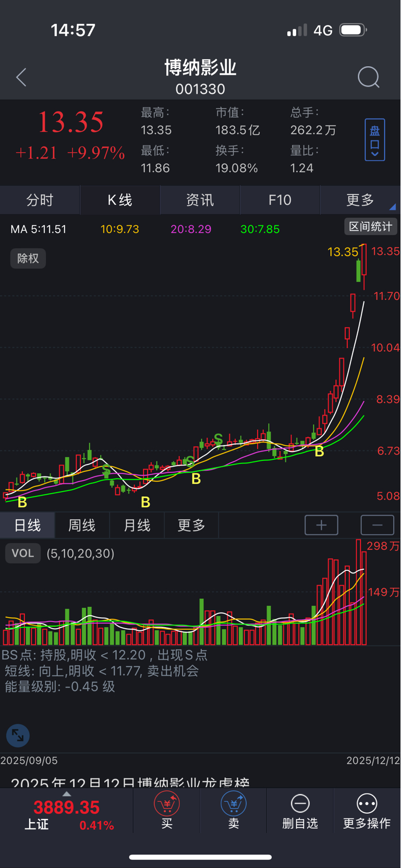Viewport: 401px width, 868px height.
Task: Tap the BS点 持股 signal text
Action: pos(104,655)
